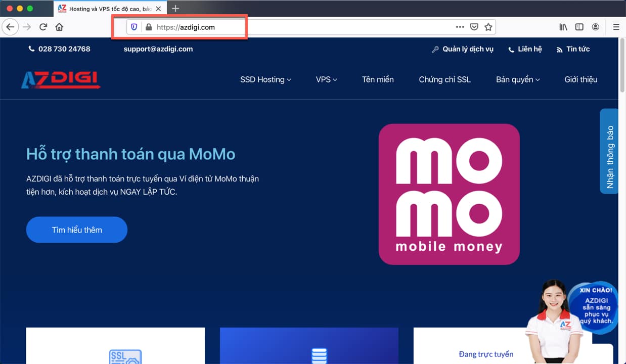Screen dimensions: 626x364
Task: Expand the SSD Hosting dropdown menu
Action: pyautogui.click(x=265, y=79)
